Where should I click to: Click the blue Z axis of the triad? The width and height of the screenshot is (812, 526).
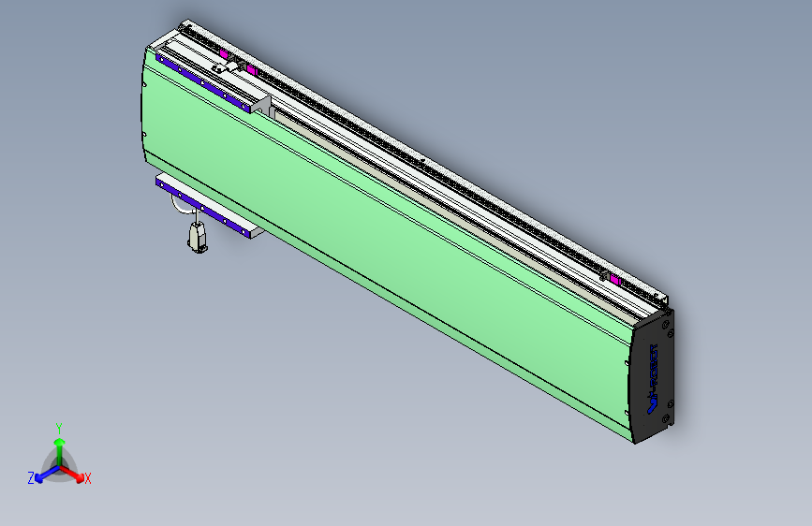48,475
